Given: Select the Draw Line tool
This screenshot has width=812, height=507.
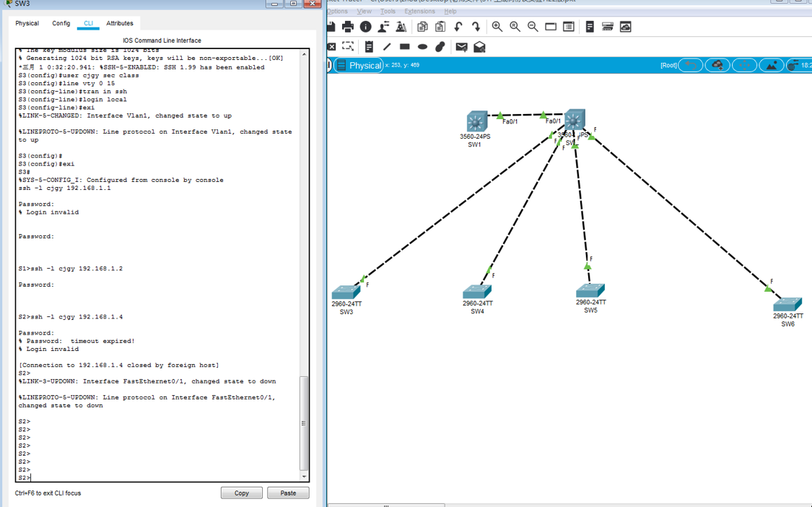Looking at the screenshot, I should click(x=387, y=47).
